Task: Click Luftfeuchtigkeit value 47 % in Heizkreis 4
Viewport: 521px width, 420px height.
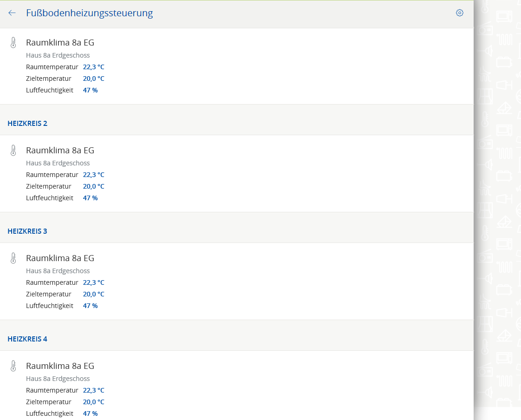Action: click(x=90, y=413)
